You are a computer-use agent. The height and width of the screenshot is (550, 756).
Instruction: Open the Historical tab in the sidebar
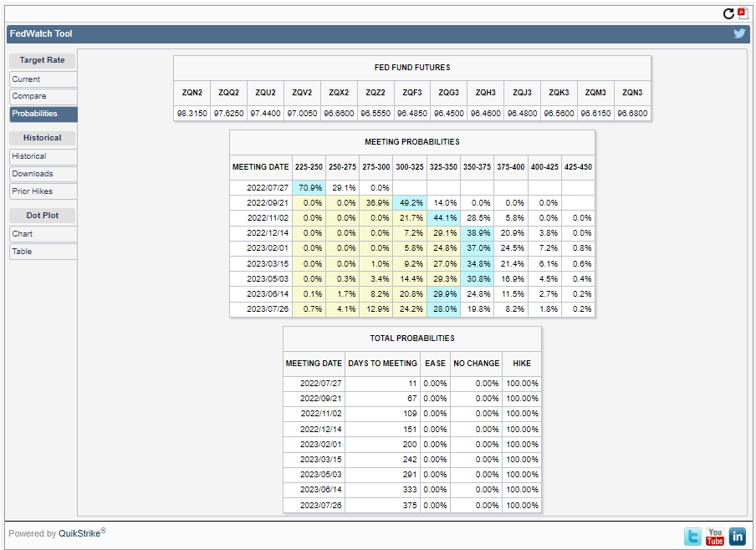[x=43, y=156]
